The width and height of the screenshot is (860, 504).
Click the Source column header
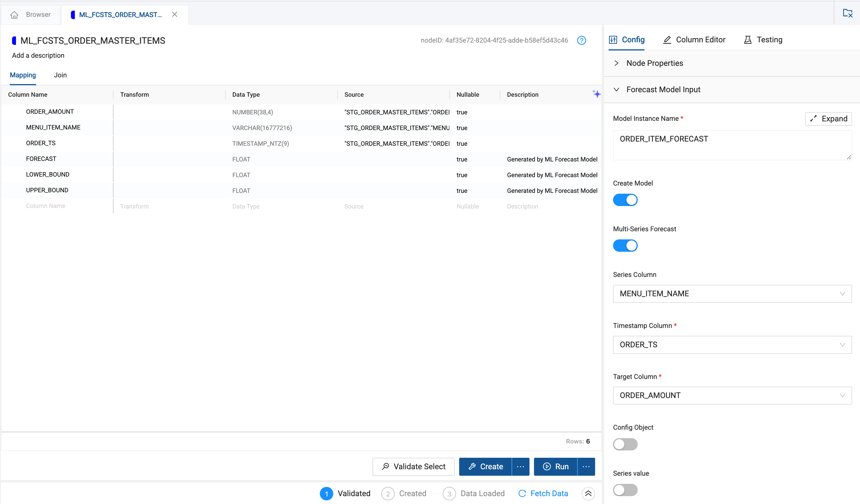pos(354,94)
